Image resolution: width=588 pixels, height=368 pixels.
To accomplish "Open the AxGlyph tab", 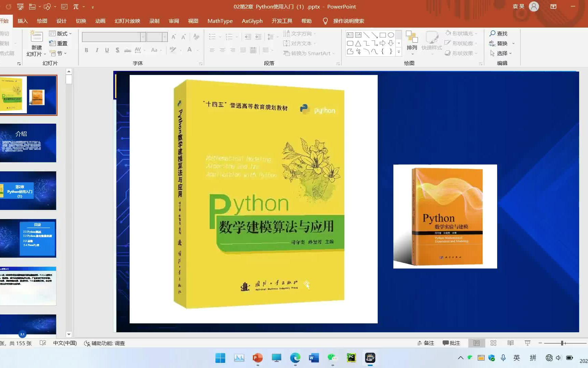I will 252,21.
